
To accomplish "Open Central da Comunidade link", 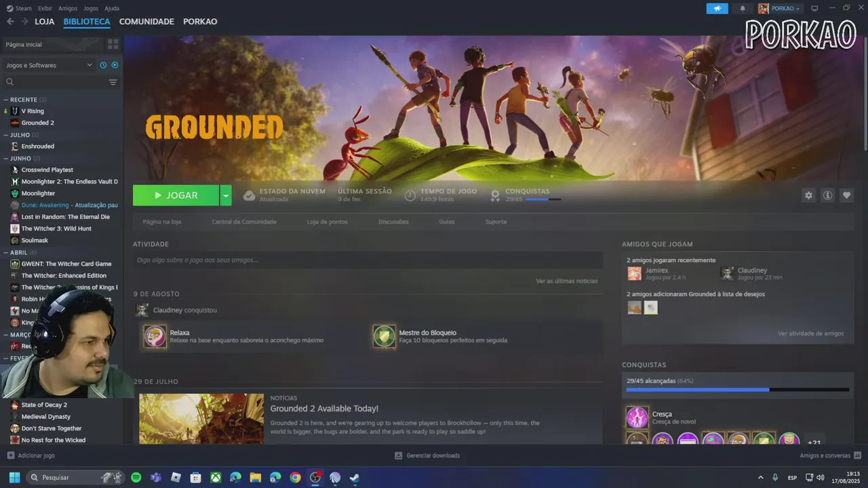I will tap(244, 222).
